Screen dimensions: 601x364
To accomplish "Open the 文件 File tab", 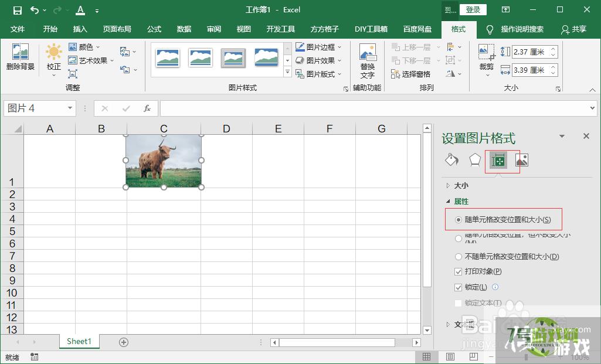I will coord(18,29).
